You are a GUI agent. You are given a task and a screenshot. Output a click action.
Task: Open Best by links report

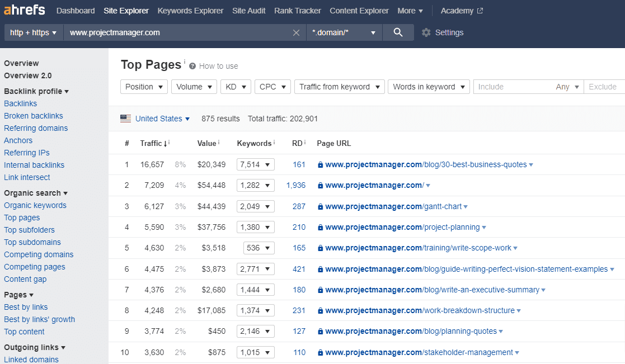26,307
